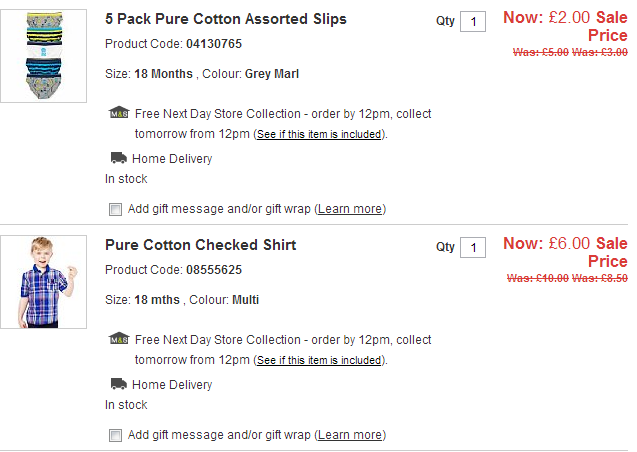Click M&S store collection icon for Assorted Slips
This screenshot has width=637, height=452.
(119, 113)
